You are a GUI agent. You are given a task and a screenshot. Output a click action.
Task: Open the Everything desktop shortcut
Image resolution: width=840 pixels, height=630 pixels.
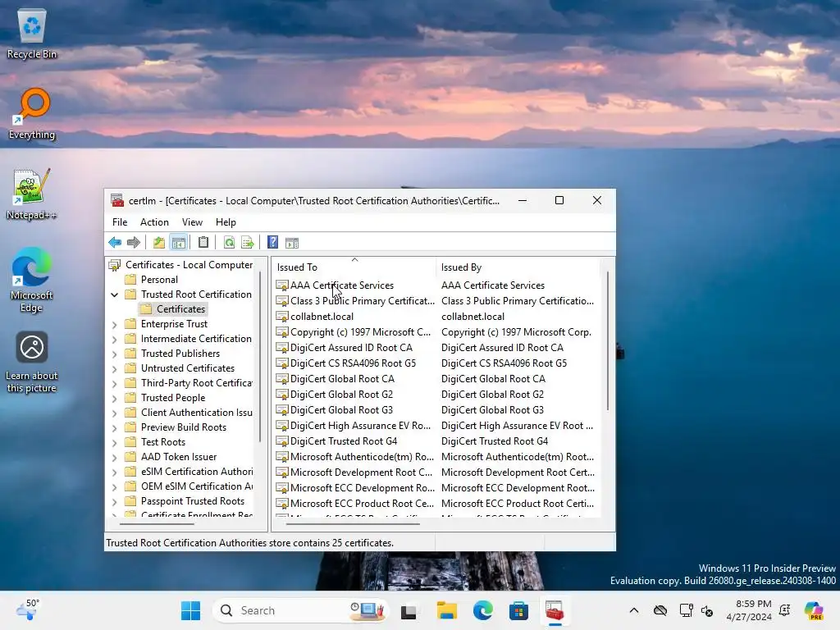pos(32,114)
